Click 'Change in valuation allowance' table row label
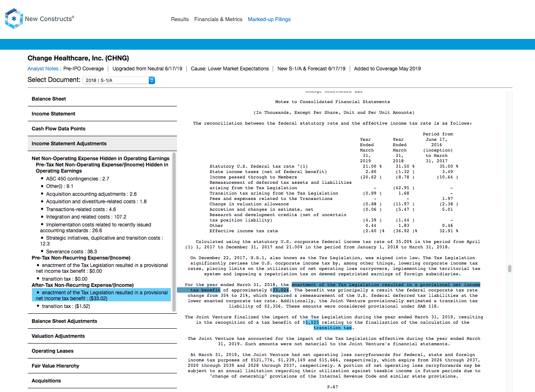The height and width of the screenshot is (392, 535). [x=249, y=204]
